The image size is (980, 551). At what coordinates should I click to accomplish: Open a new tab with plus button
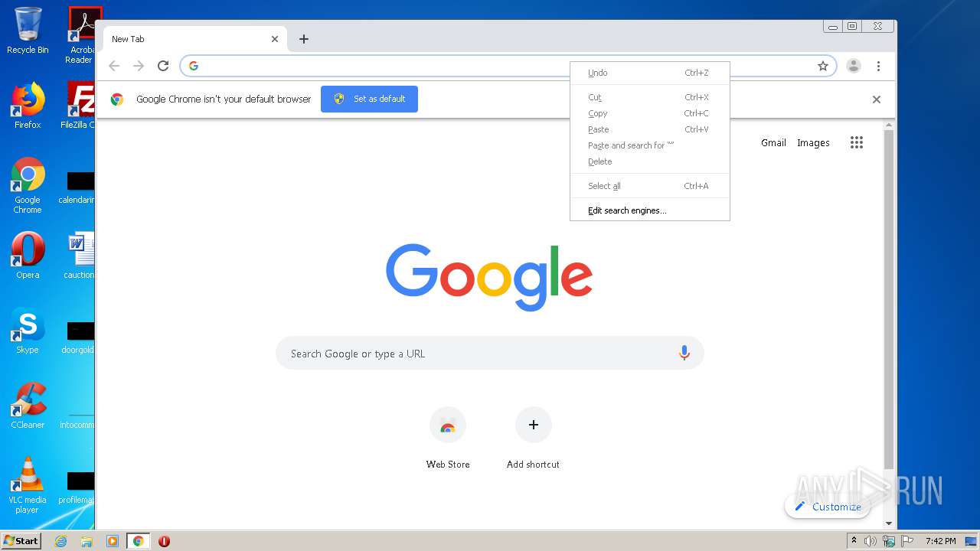[304, 39]
